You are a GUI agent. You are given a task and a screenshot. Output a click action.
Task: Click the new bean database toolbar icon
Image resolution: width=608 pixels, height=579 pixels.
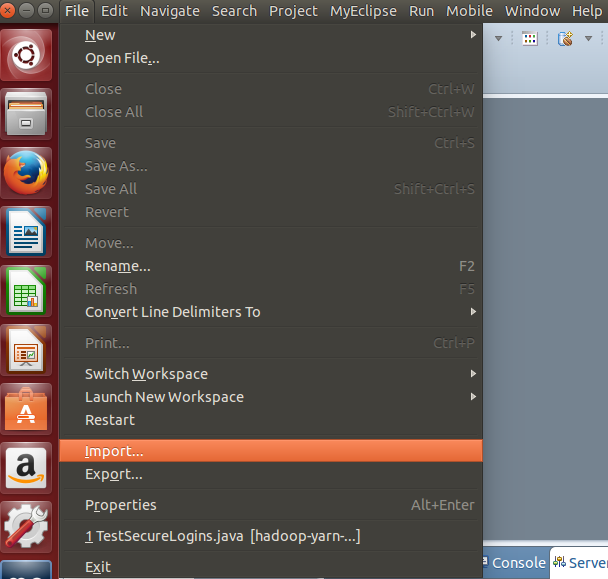tap(565, 39)
